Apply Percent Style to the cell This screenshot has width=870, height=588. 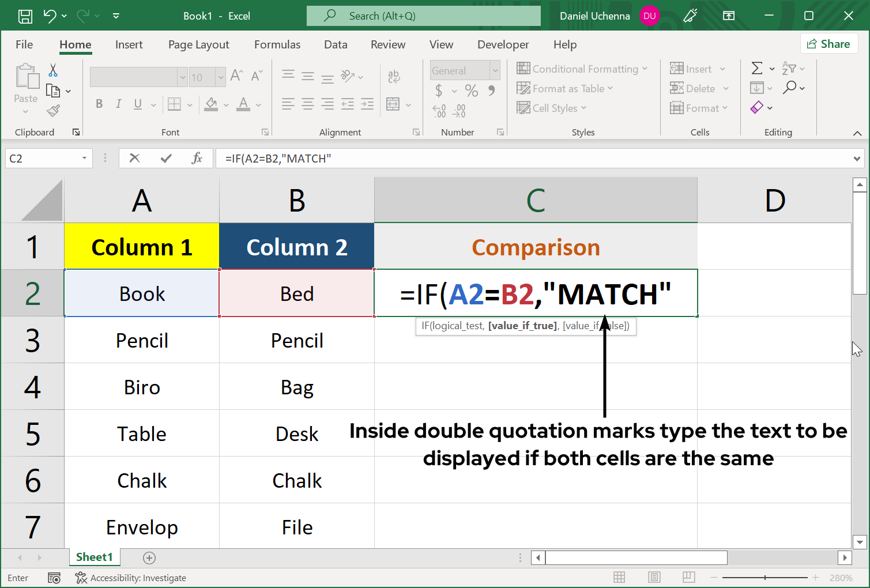click(471, 91)
